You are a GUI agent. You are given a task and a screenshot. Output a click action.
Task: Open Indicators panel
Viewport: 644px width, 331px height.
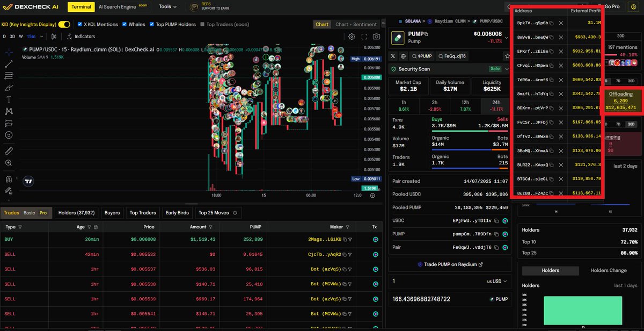point(81,37)
